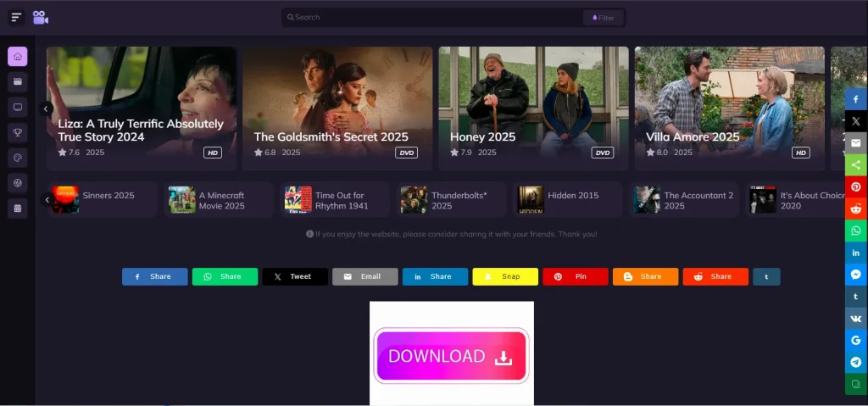
Task: Open Sinners 2025 from trending row
Action: [x=103, y=199]
